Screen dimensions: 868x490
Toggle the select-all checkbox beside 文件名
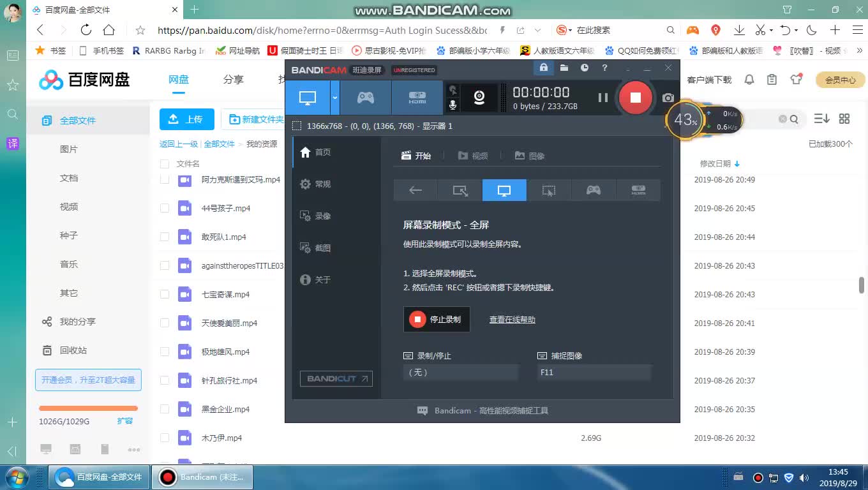[165, 164]
